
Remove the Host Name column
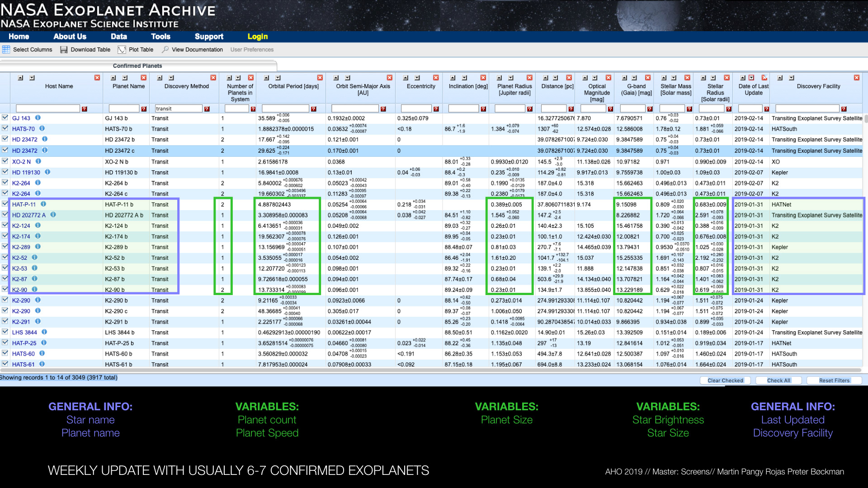click(x=97, y=78)
